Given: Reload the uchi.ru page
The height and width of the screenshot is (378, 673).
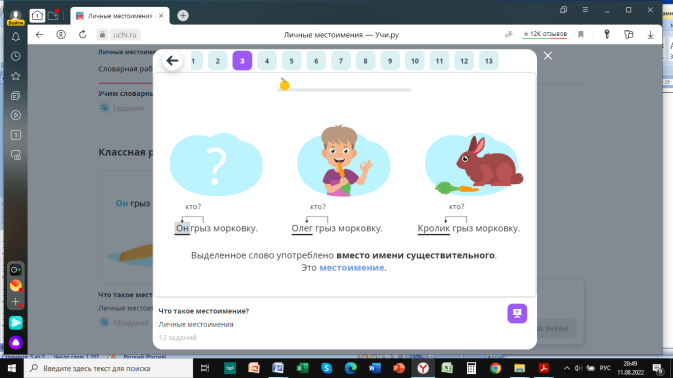Looking at the screenshot, I should click(82, 34).
